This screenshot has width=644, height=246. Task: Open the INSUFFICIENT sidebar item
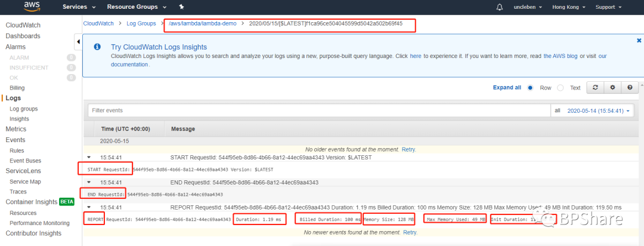29,67
